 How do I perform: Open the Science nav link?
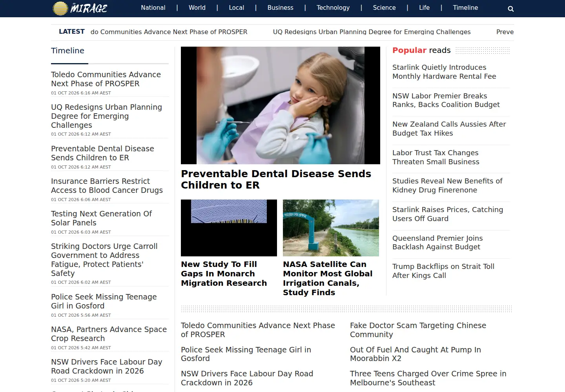pyautogui.click(x=384, y=7)
